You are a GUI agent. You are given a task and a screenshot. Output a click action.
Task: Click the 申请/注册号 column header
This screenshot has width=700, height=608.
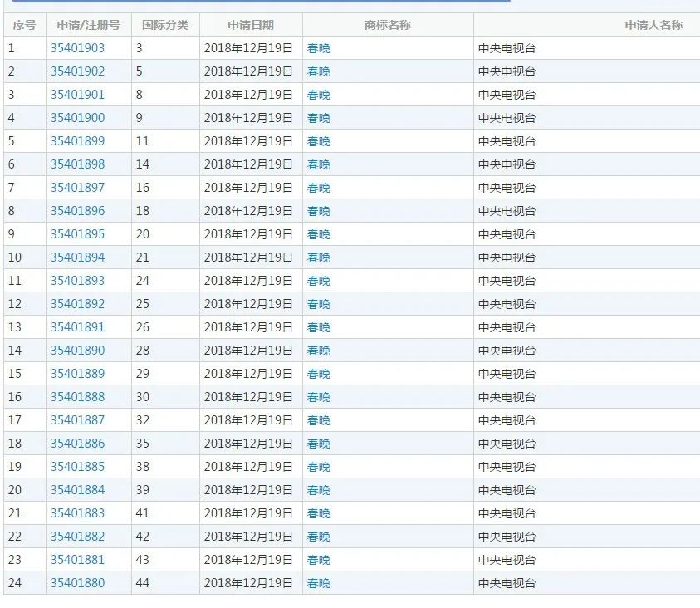[88, 25]
